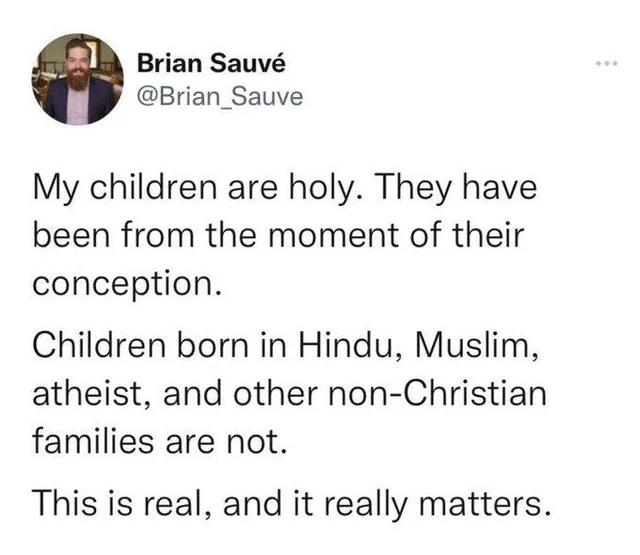Click the phrase 'families are not.'

pos(160,439)
